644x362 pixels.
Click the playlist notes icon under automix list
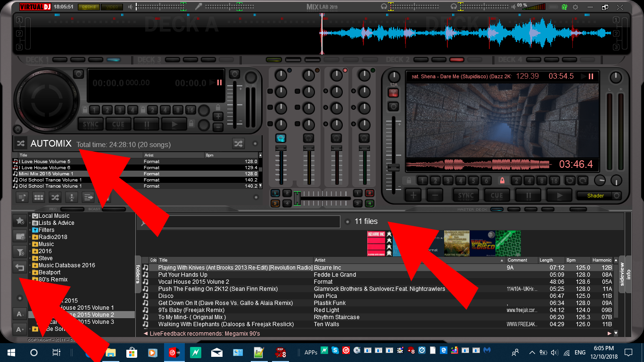(22, 197)
